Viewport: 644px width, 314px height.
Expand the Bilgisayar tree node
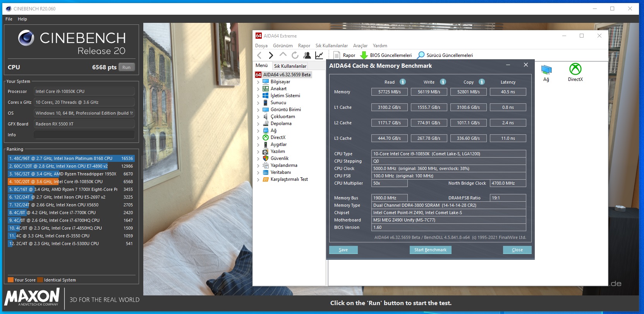(x=258, y=82)
